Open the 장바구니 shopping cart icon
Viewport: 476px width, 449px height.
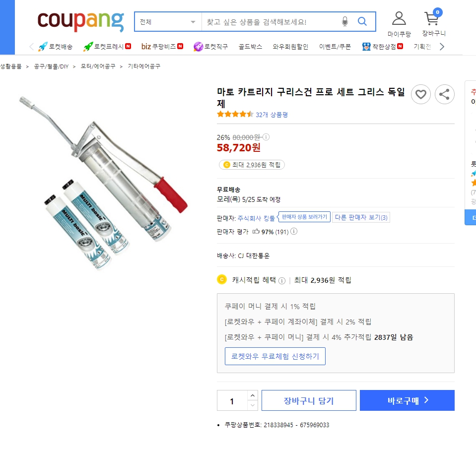coord(432,20)
